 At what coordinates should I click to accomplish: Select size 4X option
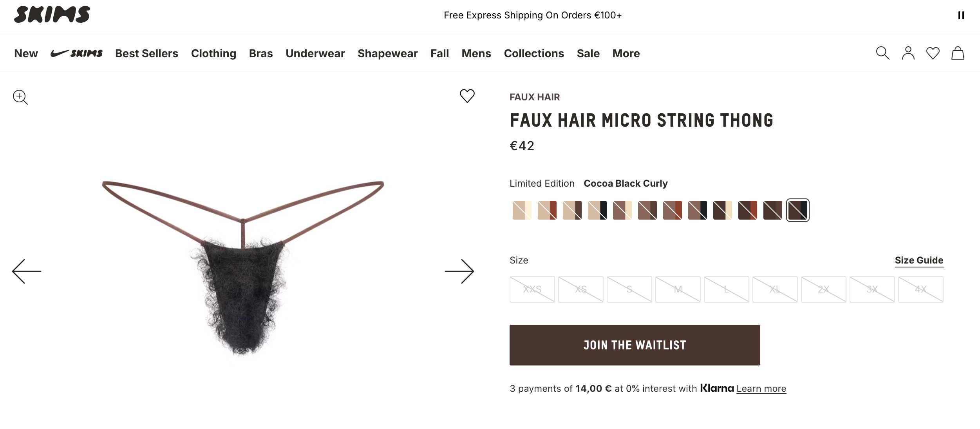coord(920,289)
